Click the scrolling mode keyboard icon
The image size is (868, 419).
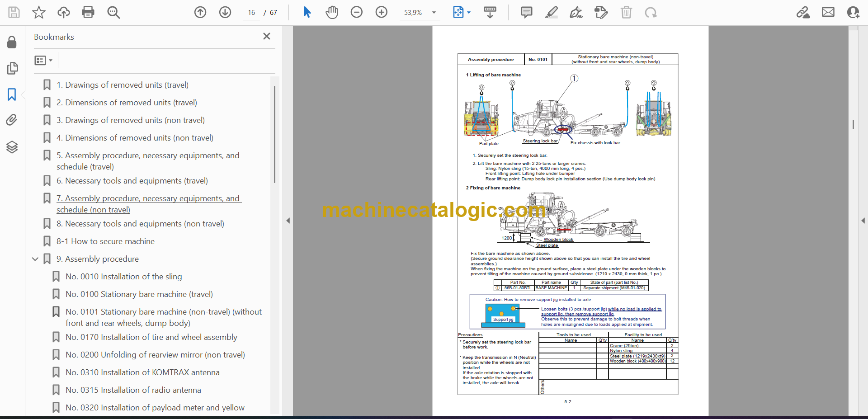pyautogui.click(x=490, y=12)
